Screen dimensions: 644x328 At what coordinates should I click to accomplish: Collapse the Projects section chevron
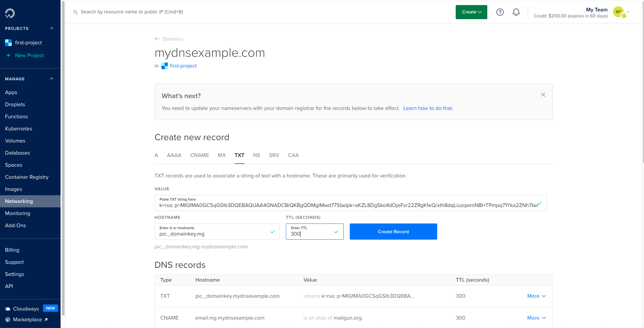(x=52, y=28)
